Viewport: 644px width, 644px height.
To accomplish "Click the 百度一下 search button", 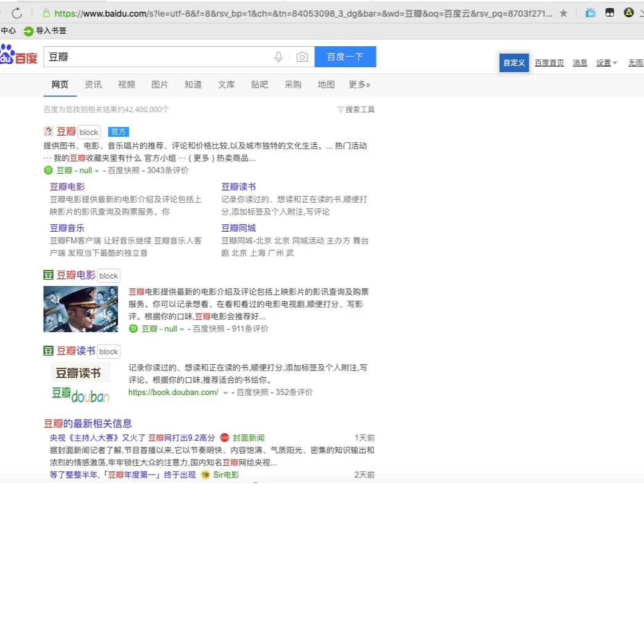I will [x=345, y=57].
